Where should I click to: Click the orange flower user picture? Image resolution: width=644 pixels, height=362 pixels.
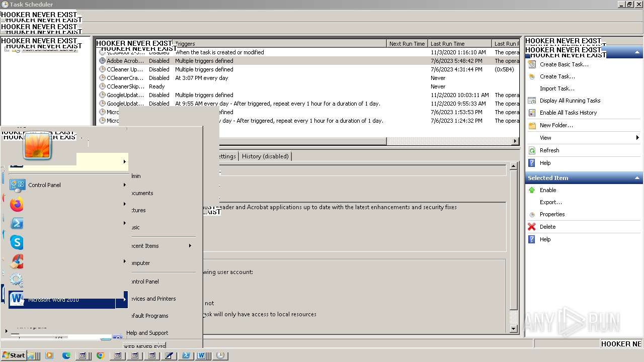37,146
